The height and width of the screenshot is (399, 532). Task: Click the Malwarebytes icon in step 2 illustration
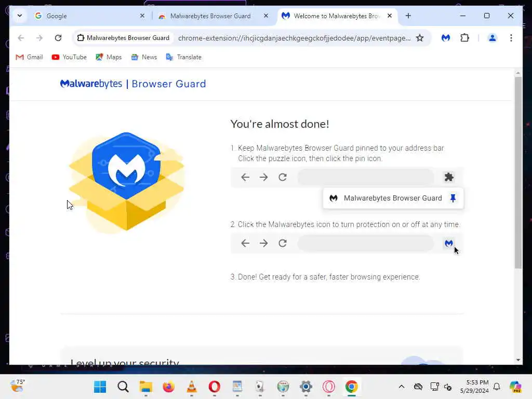[x=449, y=243]
